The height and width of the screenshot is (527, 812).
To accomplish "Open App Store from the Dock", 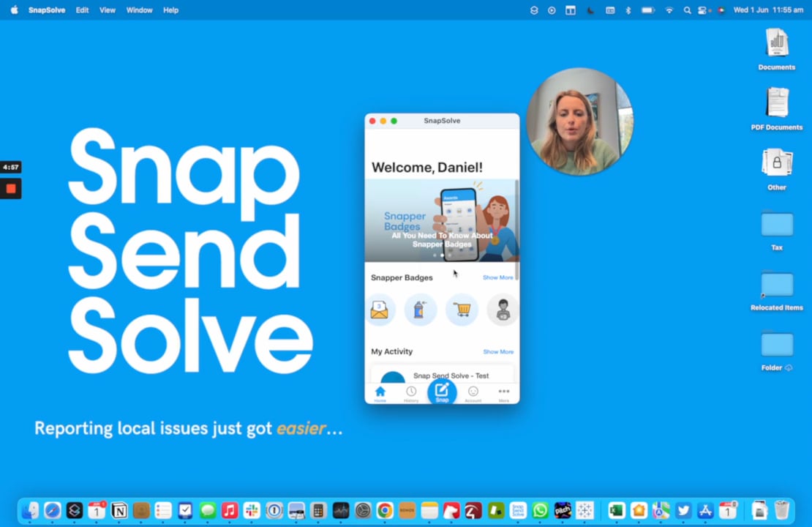I will [x=705, y=510].
